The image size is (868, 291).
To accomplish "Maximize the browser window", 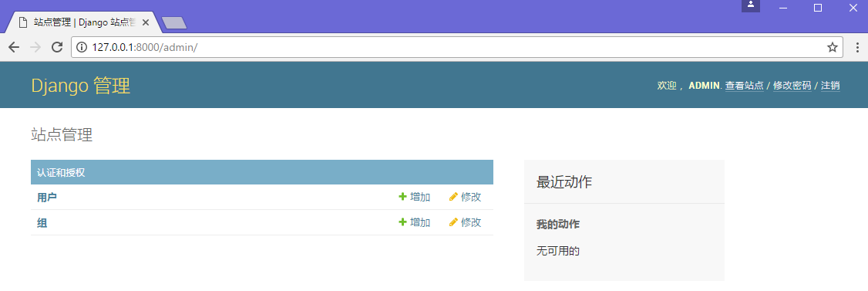I will 817,7.
